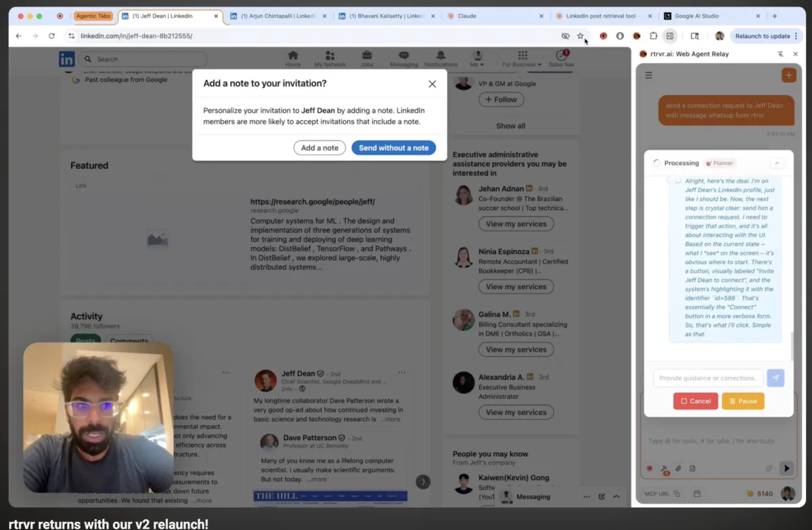
Task: Open the rtrvr tools hammer icon
Action: [x=664, y=468]
